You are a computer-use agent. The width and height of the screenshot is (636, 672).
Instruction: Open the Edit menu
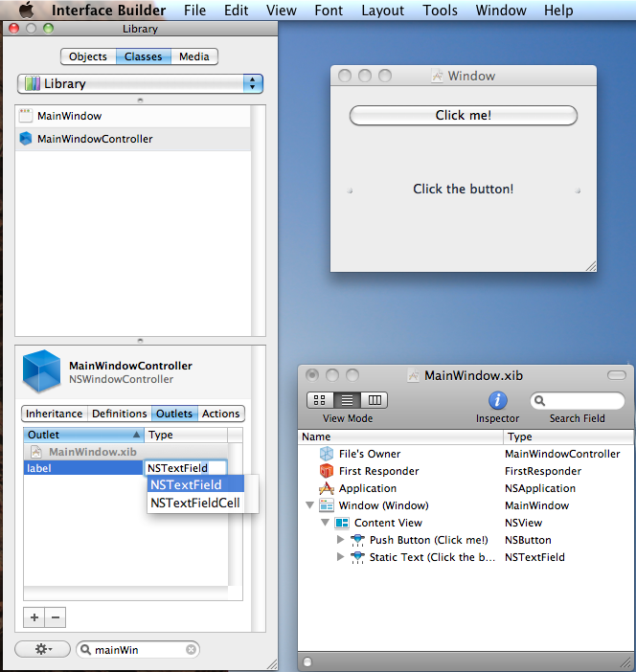[x=236, y=11]
